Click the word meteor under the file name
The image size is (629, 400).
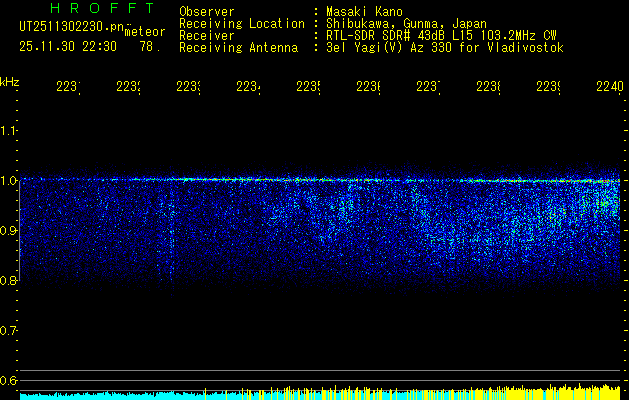[x=145, y=31]
